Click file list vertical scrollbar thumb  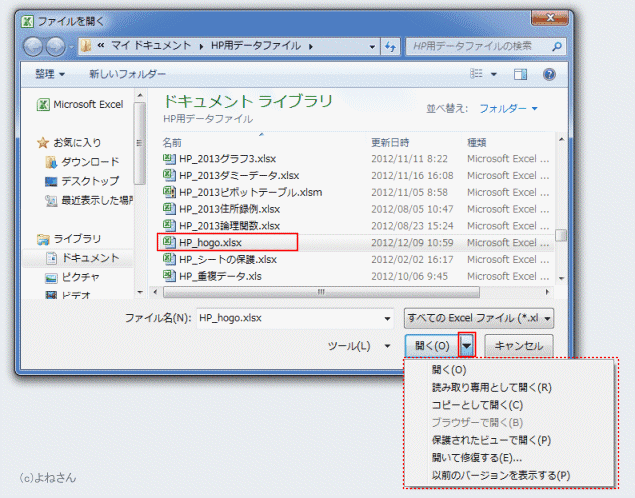pos(561,235)
